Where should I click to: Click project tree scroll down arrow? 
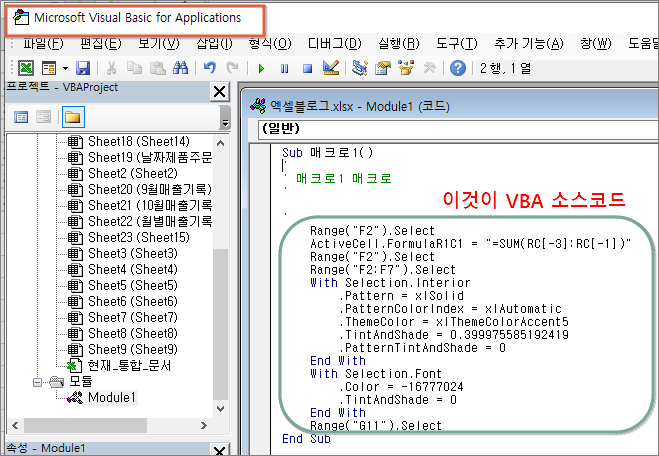coord(221,408)
